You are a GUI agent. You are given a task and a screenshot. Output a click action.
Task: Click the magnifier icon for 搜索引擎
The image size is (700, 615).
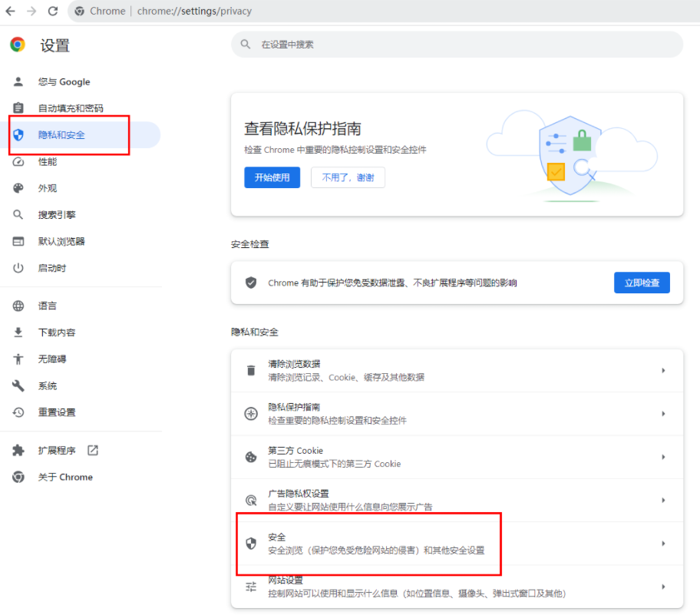[x=18, y=215]
